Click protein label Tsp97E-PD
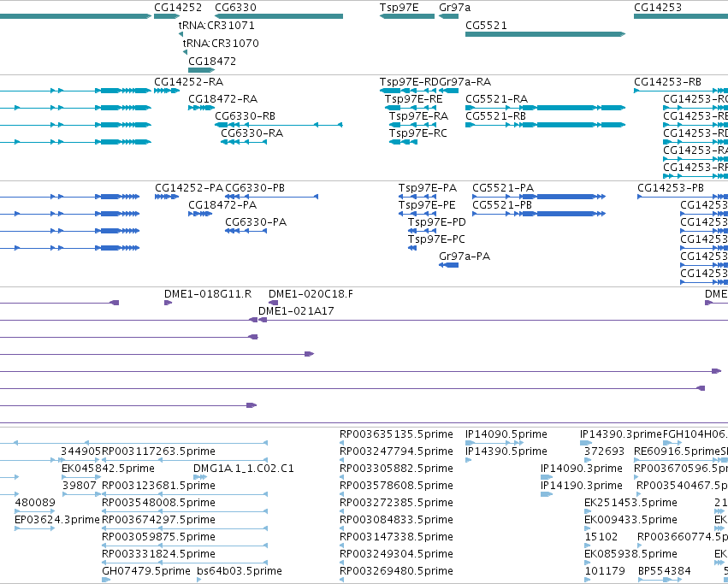The height and width of the screenshot is (584, 728). point(437,222)
